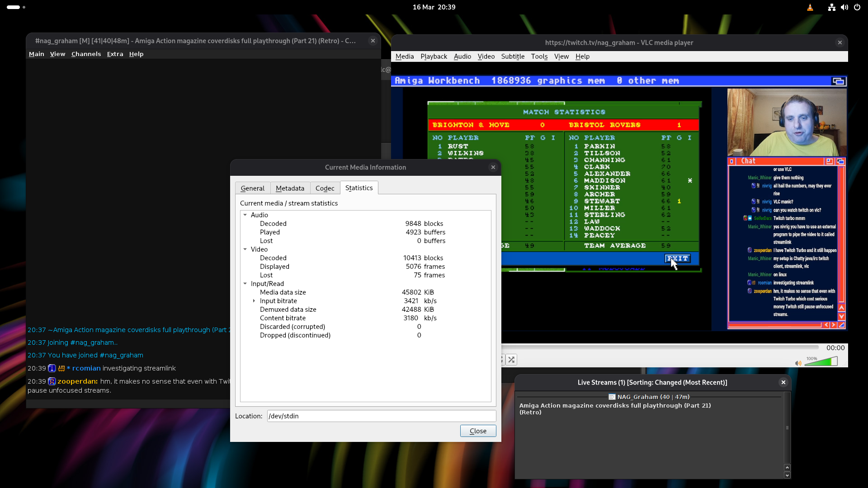Adjust the VLC volume slider

tap(821, 362)
